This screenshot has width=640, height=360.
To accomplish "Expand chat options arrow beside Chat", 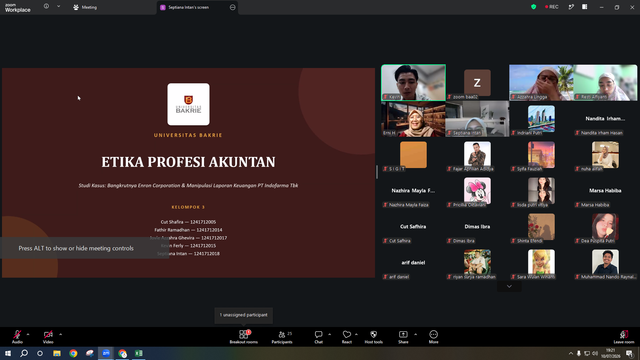I will point(329,335).
